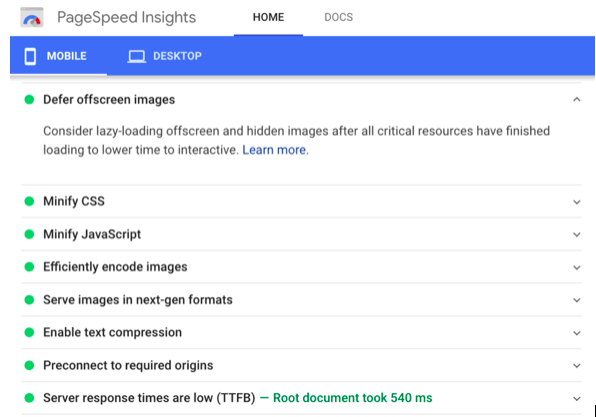Go to the HOME menu item
This screenshot has width=596, height=417.
tap(268, 17)
